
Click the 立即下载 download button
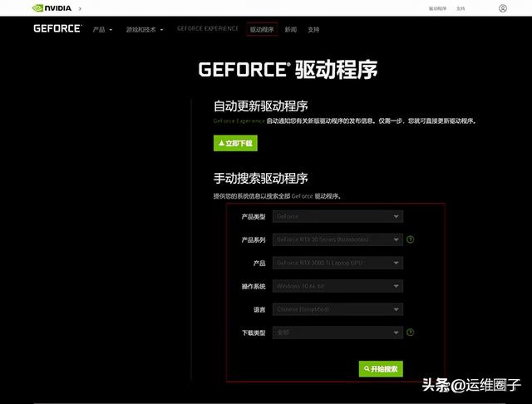click(x=235, y=143)
